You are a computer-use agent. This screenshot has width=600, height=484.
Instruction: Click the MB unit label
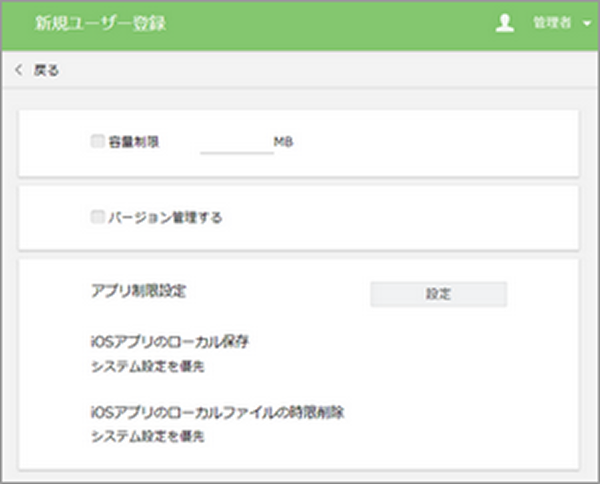pos(283,142)
